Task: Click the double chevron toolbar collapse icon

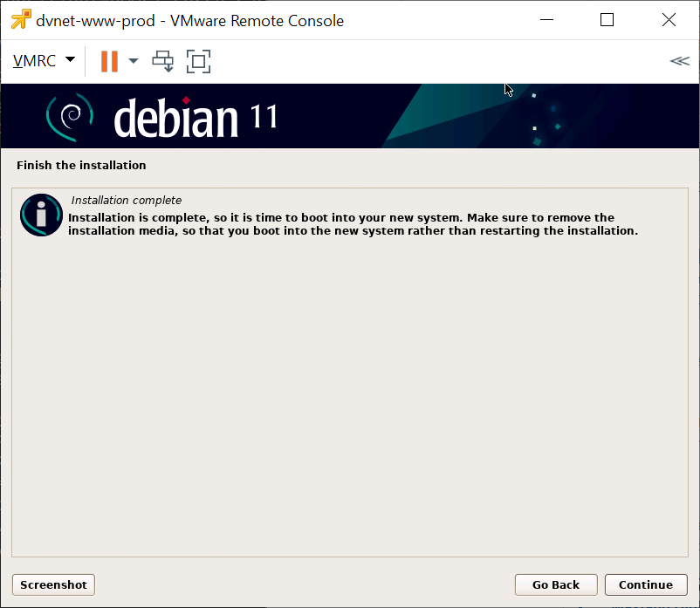Action: 678,61
